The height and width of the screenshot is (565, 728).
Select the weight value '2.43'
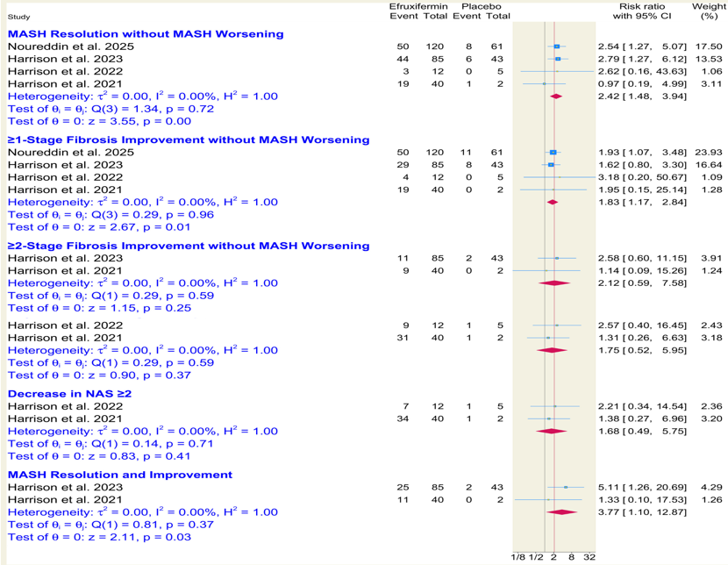(x=711, y=325)
